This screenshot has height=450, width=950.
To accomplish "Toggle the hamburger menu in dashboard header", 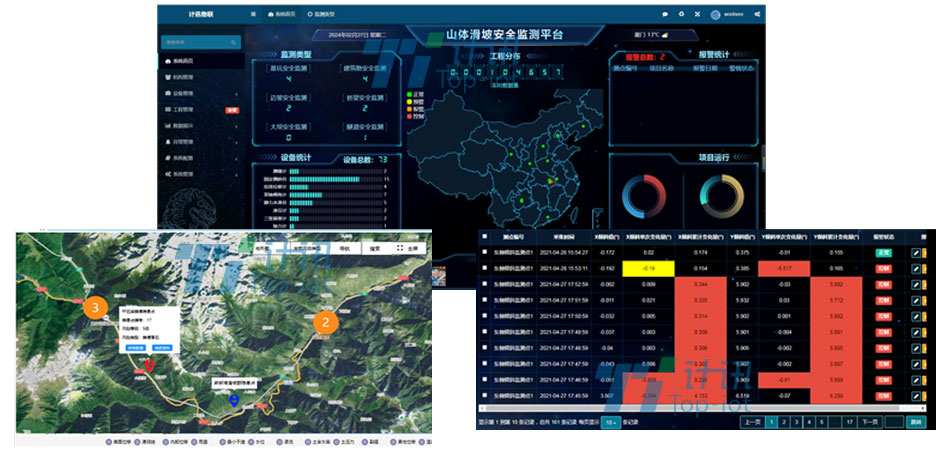I will [x=253, y=13].
